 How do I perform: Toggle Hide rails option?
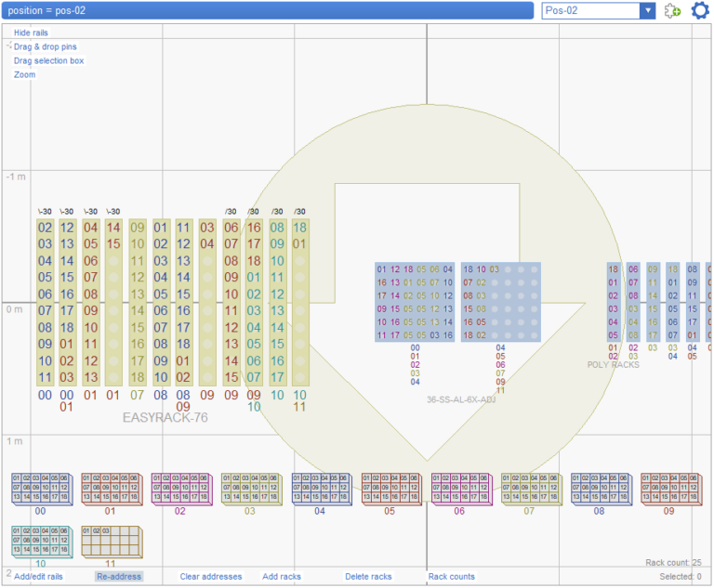(31, 33)
